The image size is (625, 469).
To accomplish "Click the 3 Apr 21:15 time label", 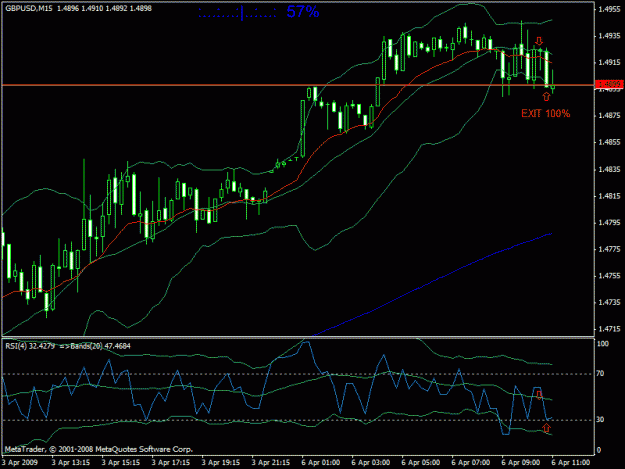I will 271,463.
